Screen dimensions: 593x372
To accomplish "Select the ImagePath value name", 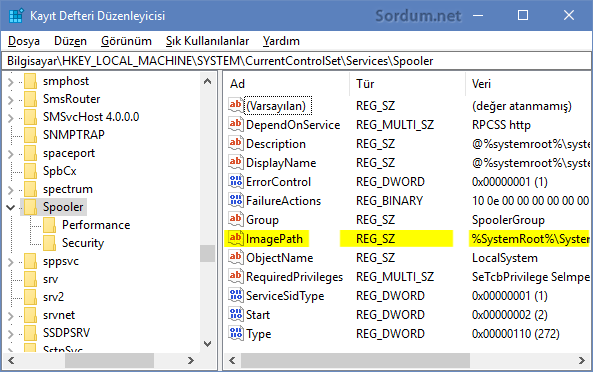I will (274, 239).
